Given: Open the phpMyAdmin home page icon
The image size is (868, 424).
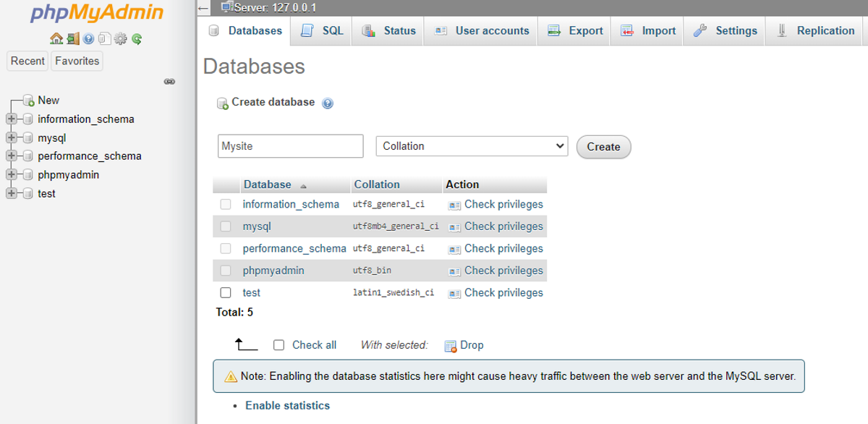Looking at the screenshot, I should [x=56, y=38].
